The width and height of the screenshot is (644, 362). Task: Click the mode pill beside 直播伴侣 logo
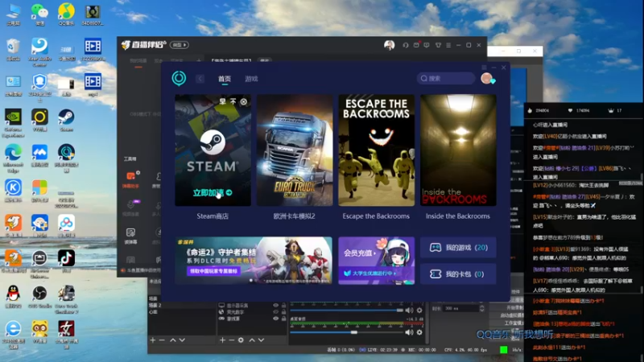[179, 45]
